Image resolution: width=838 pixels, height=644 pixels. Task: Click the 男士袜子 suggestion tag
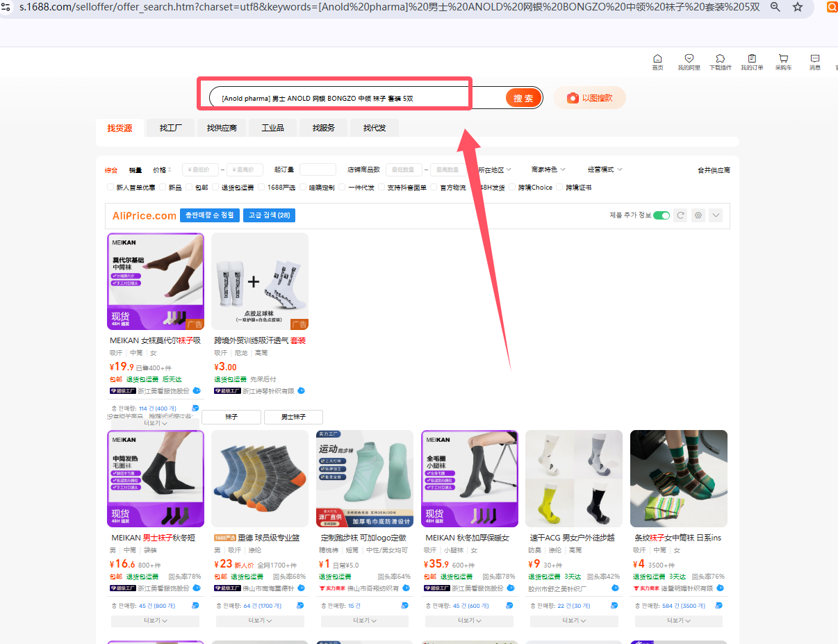(x=293, y=417)
